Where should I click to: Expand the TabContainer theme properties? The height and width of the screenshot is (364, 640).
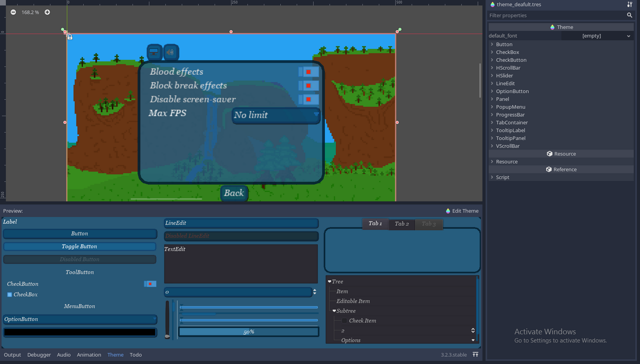(x=492, y=122)
